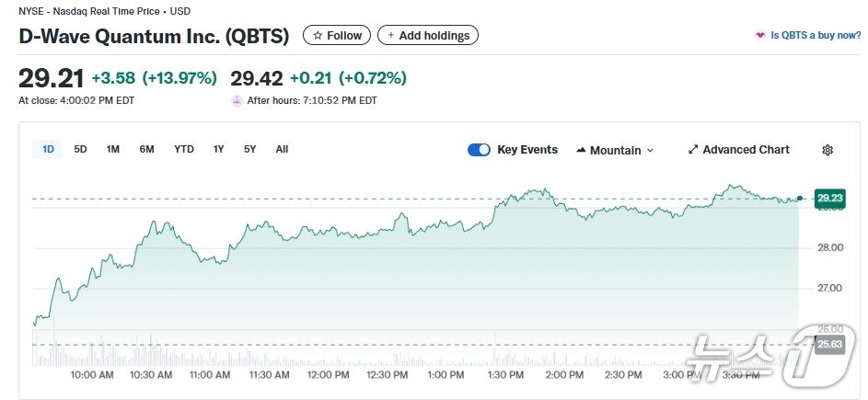Select the 1Y time range

(x=218, y=149)
